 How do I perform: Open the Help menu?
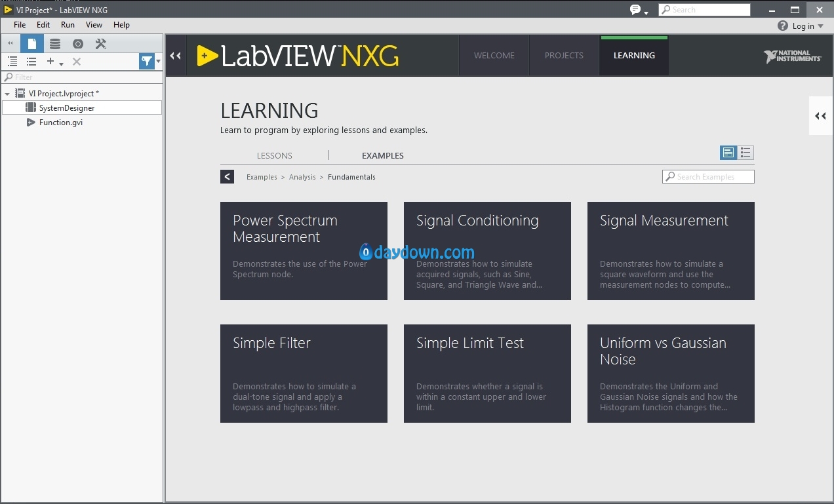pos(121,25)
